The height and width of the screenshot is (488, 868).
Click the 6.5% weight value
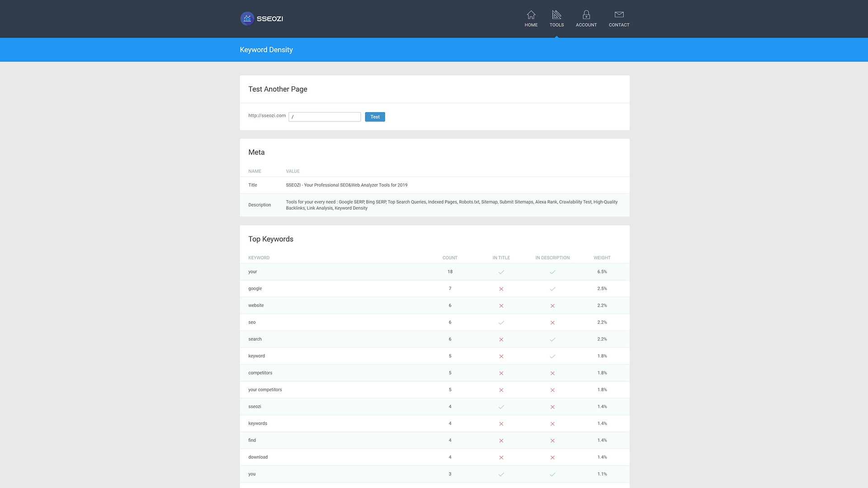coord(602,272)
